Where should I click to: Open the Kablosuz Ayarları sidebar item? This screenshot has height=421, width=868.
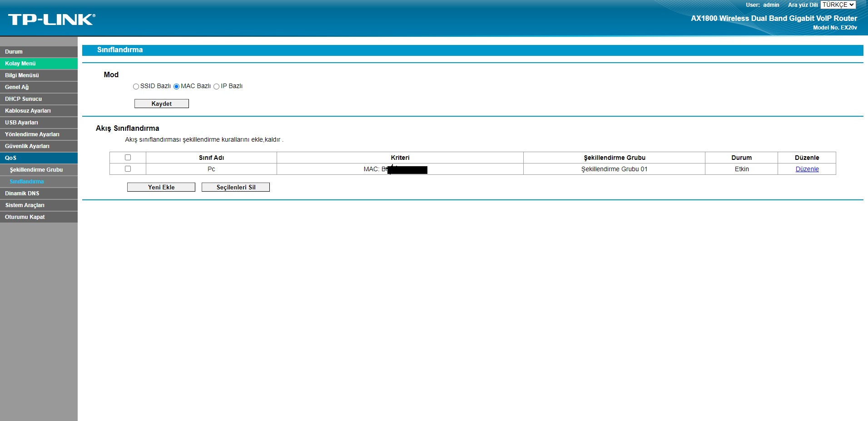point(39,111)
